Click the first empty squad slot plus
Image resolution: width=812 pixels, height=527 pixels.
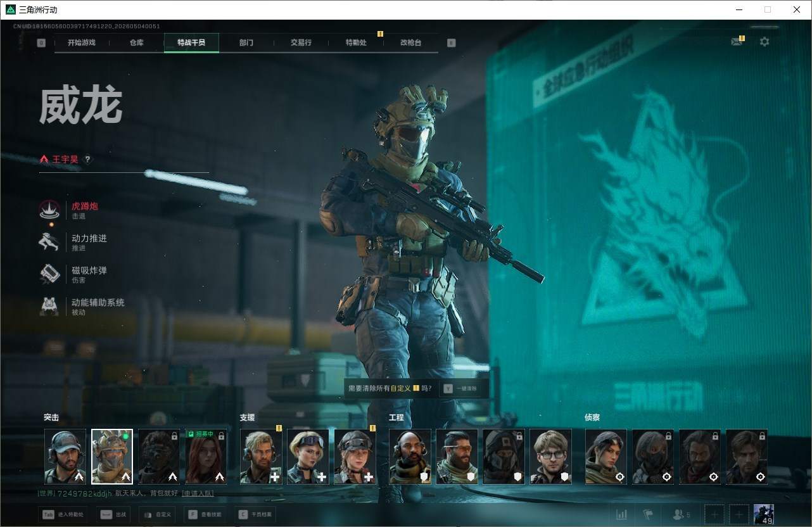(714, 514)
